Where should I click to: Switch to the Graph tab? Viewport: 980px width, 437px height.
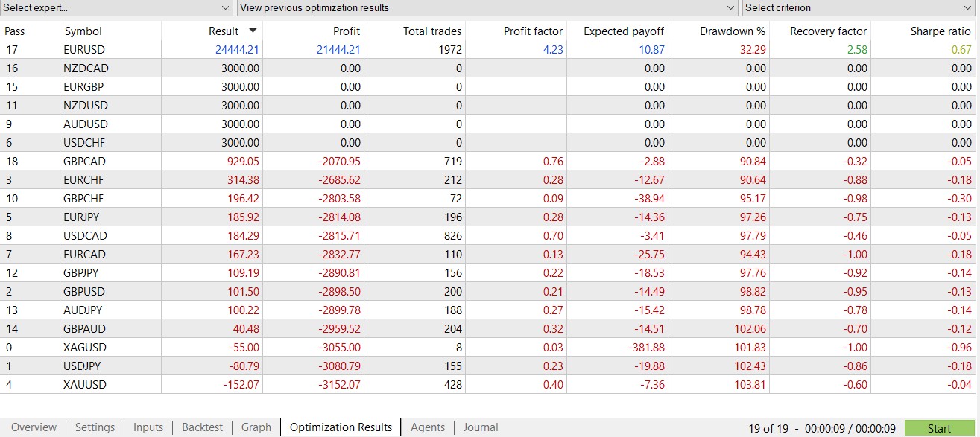pyautogui.click(x=256, y=427)
